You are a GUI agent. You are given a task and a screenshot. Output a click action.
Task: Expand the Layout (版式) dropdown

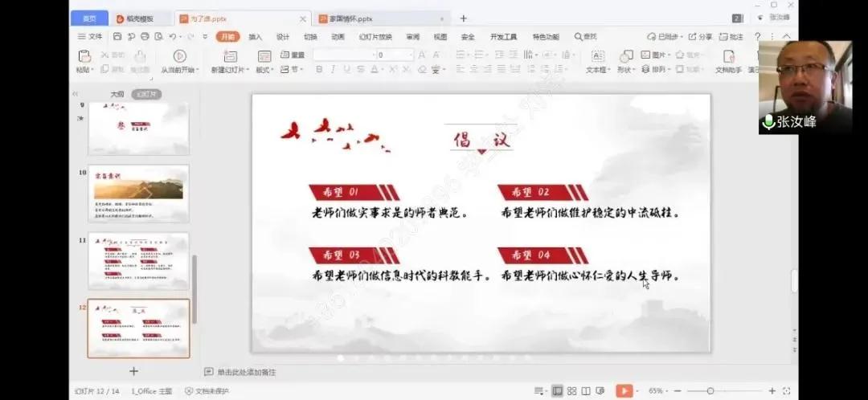[x=264, y=70]
